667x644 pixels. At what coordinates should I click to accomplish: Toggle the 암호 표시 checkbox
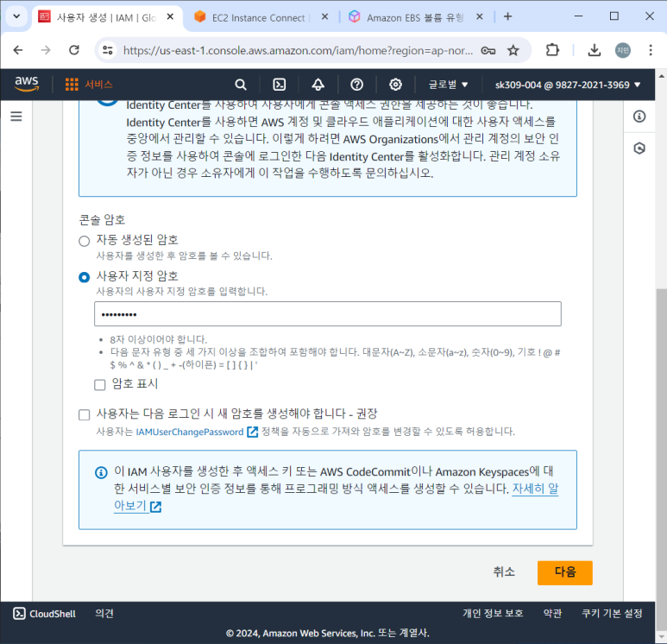99,384
